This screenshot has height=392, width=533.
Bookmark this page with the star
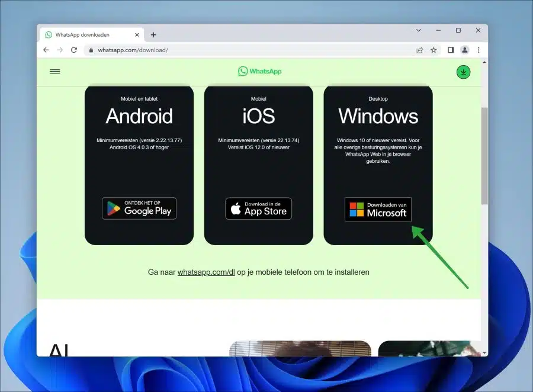[434, 50]
